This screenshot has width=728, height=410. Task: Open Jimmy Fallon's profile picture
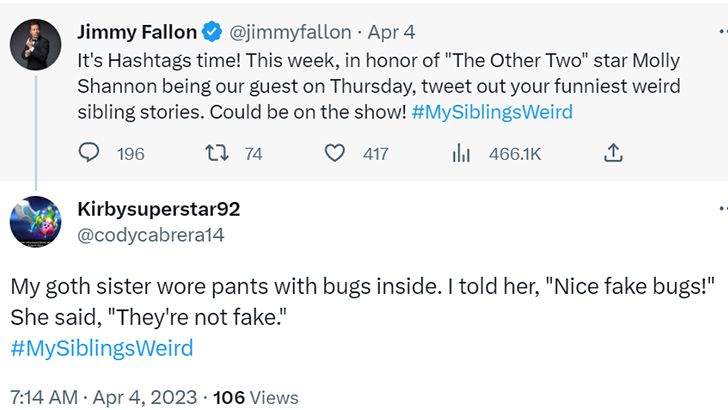click(36, 45)
